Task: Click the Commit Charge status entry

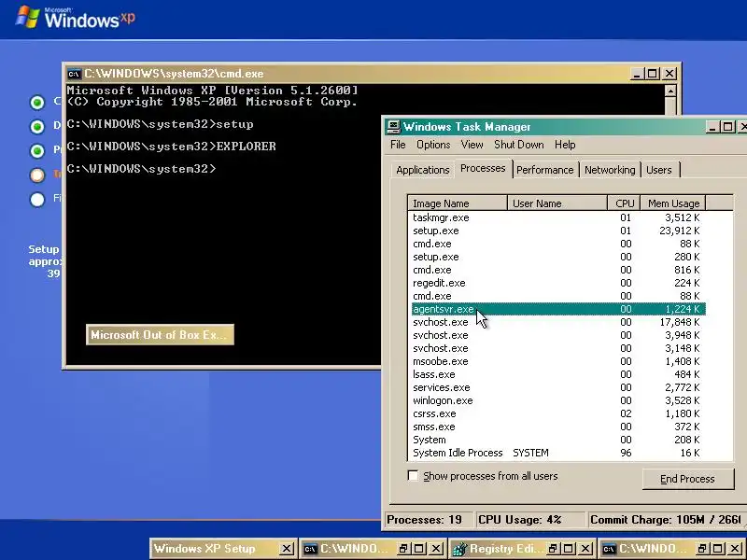Action: click(x=666, y=520)
